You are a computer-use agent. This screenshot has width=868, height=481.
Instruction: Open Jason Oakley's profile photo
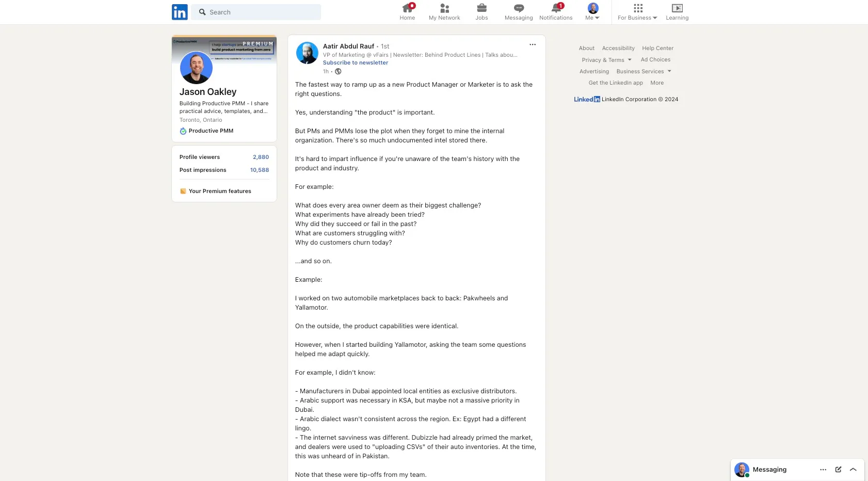coord(196,68)
